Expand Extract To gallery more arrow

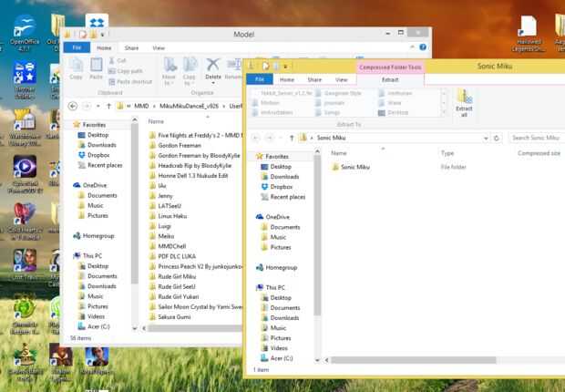444,112
